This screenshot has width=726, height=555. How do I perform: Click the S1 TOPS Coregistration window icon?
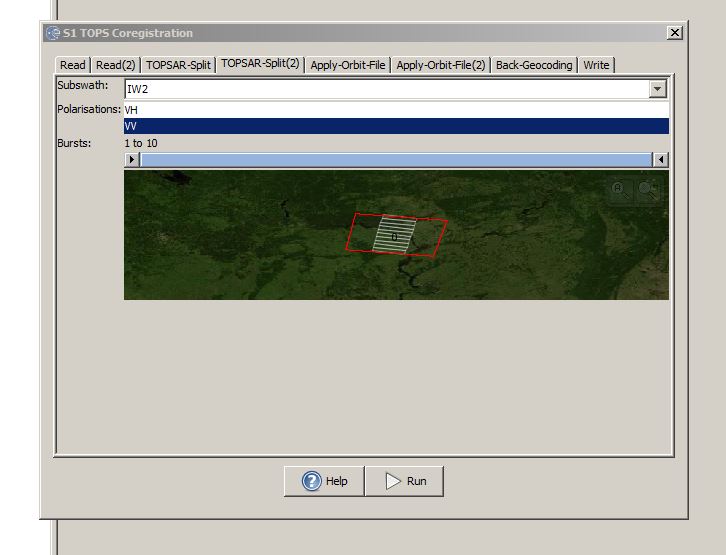pos(53,33)
